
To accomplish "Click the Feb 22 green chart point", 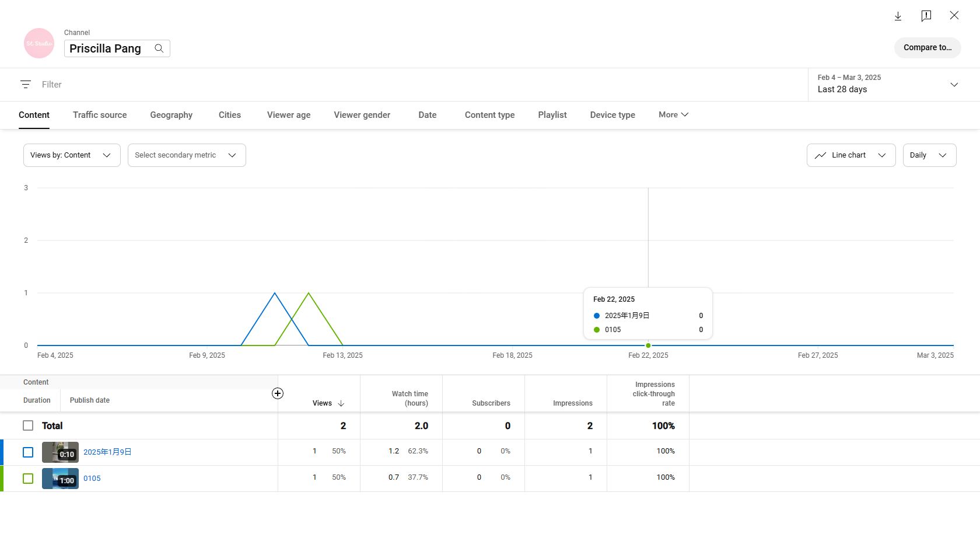I will coord(648,345).
